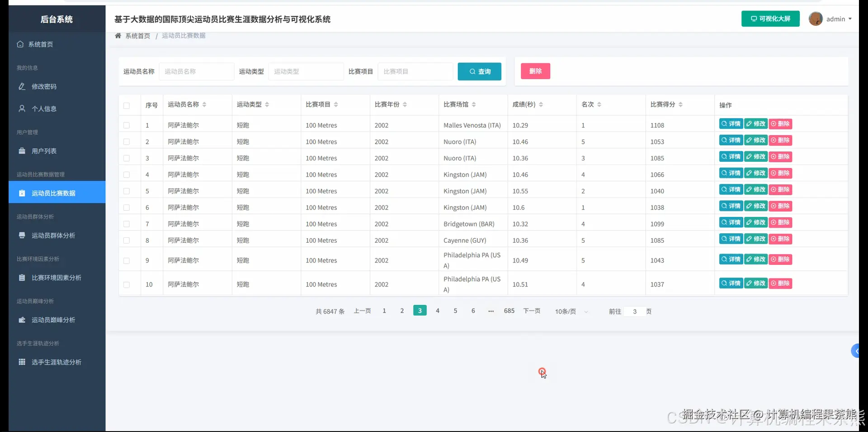Check the checkbox for row 4
868x432 pixels.
[x=127, y=174]
